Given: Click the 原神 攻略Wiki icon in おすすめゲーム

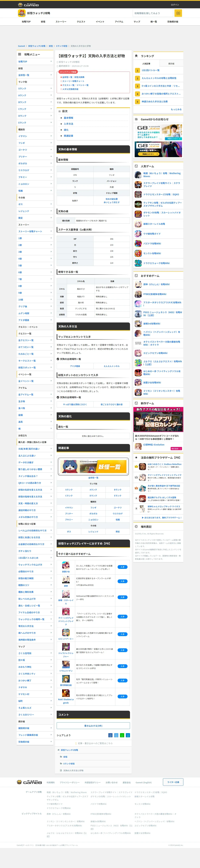Looking at the screenshot, I should (x=138, y=284).
